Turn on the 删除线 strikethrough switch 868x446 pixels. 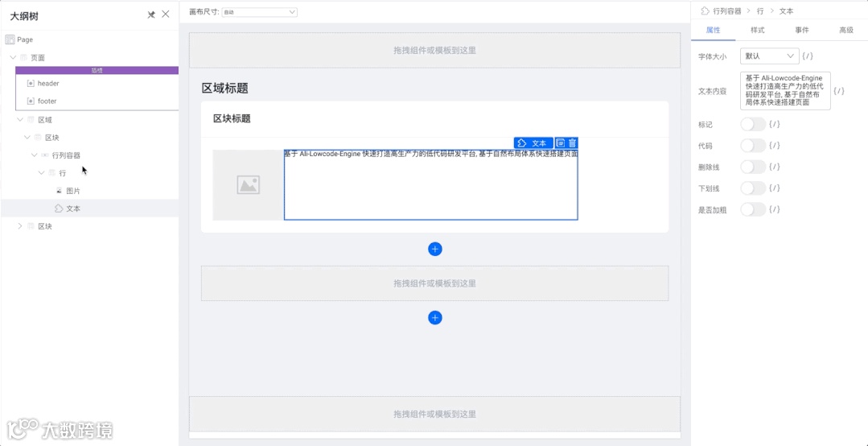pyautogui.click(x=753, y=167)
